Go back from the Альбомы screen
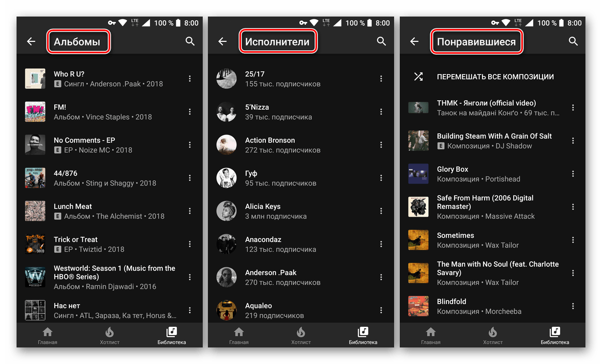The image size is (602, 364). point(31,41)
